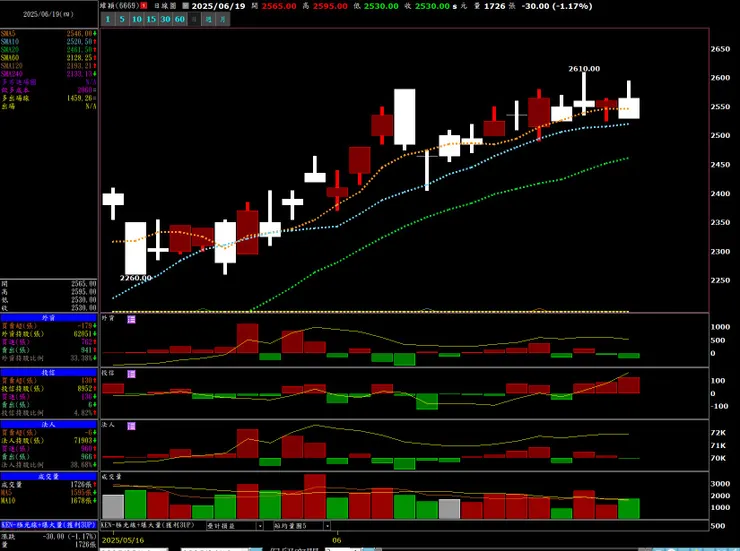Click the 06 month timeline marker
The height and width of the screenshot is (551, 740).
point(336,540)
